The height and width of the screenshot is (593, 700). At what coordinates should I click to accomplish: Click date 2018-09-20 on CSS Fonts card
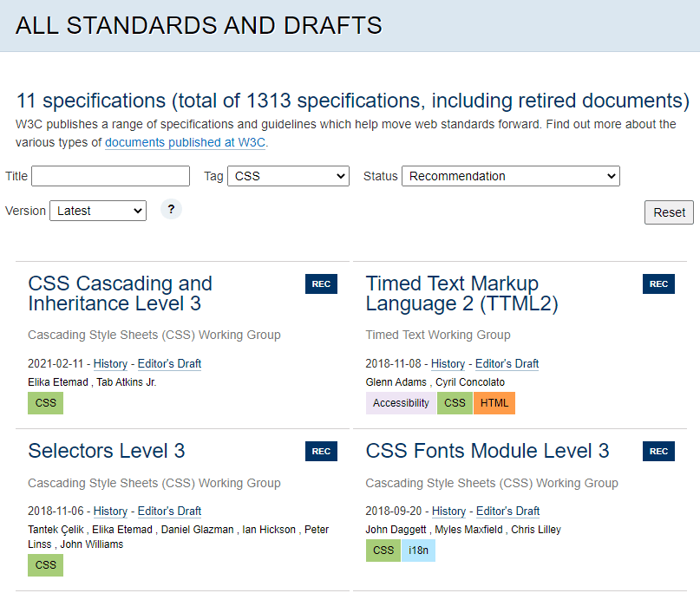tap(393, 512)
